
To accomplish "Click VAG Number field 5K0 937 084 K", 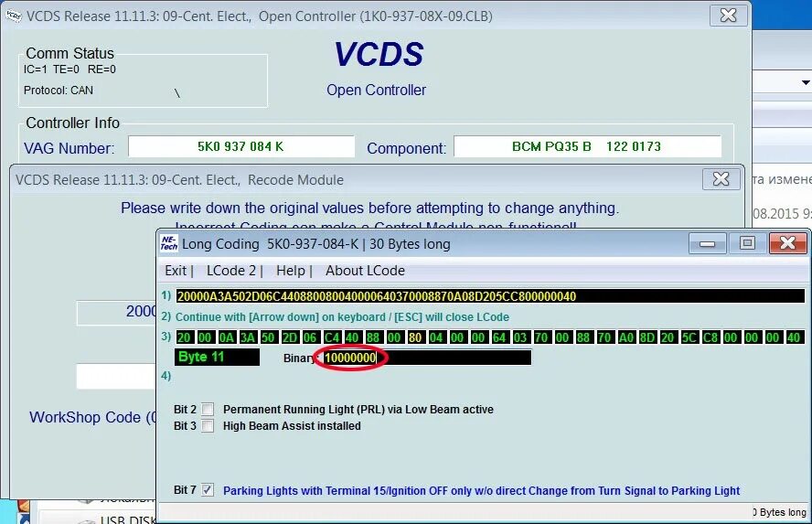I will coord(240,146).
